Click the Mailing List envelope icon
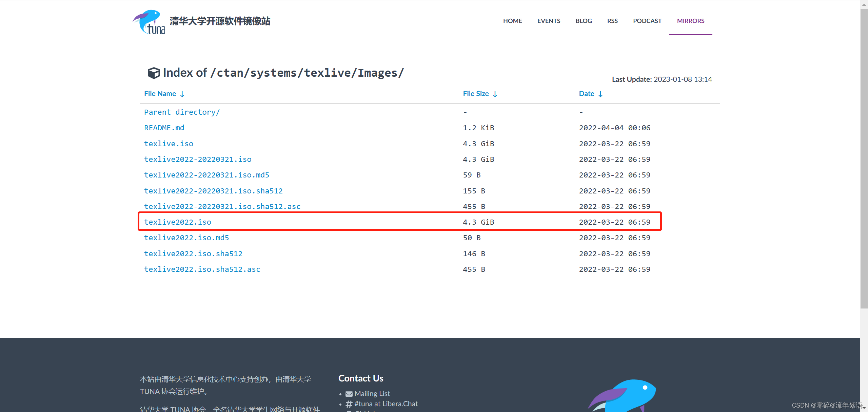 (x=349, y=394)
